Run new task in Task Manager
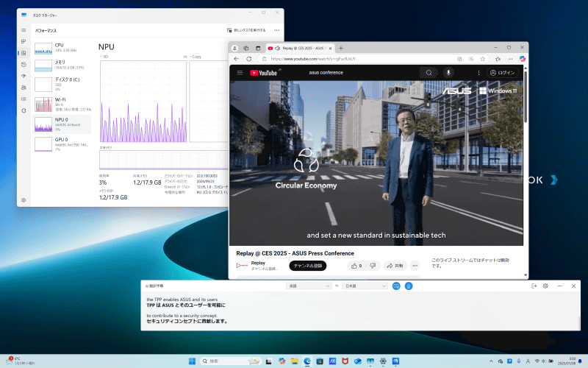 point(246,30)
